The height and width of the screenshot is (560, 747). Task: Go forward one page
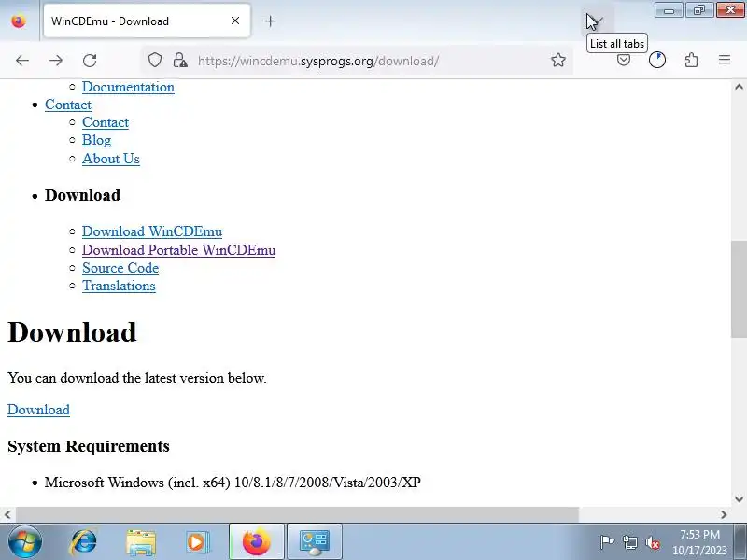click(x=56, y=61)
